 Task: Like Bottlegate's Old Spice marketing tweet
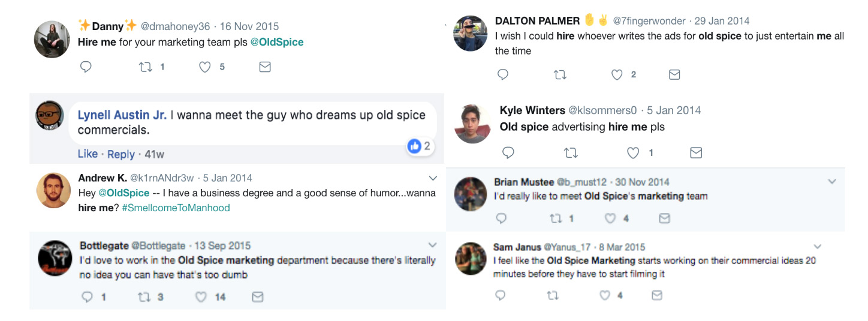[x=201, y=297]
